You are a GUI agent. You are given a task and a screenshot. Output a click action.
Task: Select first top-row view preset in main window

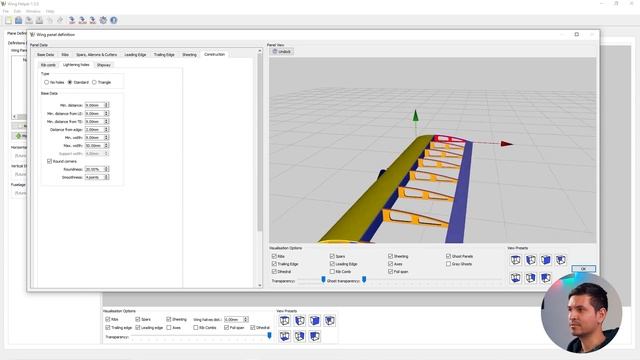(285, 321)
